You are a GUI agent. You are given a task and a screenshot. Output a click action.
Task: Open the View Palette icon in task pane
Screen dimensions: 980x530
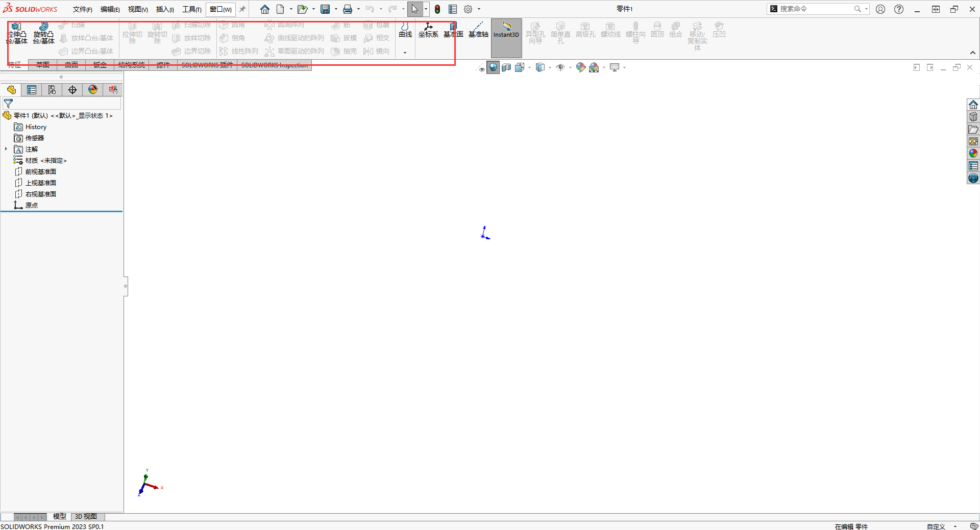click(x=973, y=141)
